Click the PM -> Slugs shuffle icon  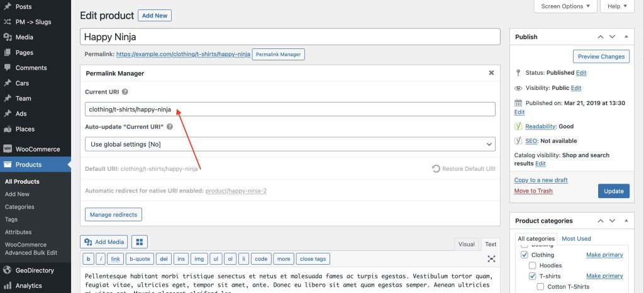click(8, 22)
